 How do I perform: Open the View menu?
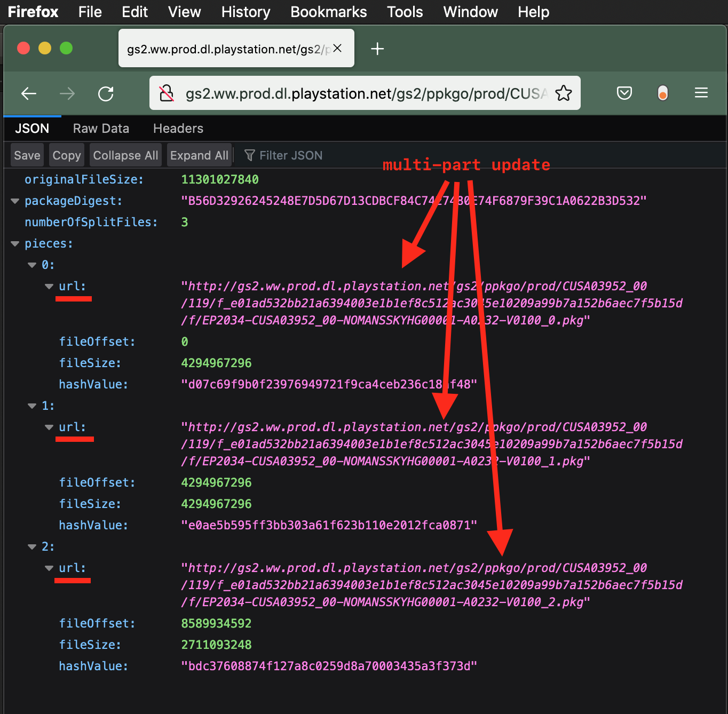tap(184, 12)
